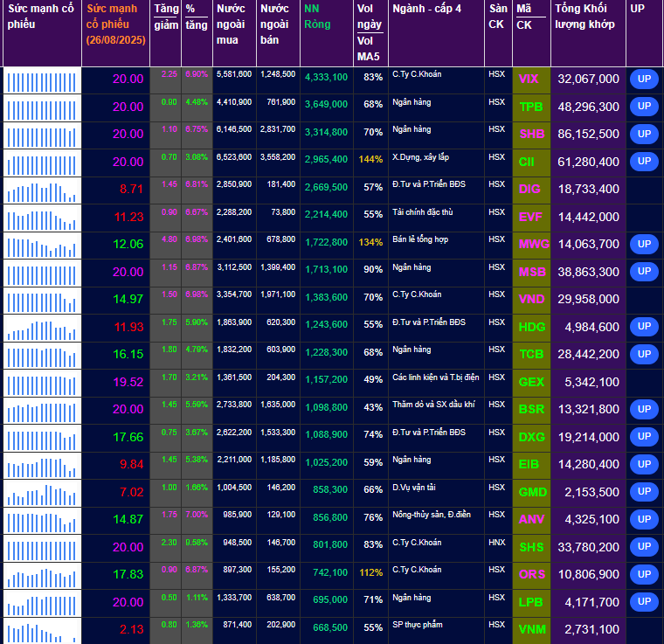
Task: Click the UP button in GMD row
Action: click(x=644, y=491)
